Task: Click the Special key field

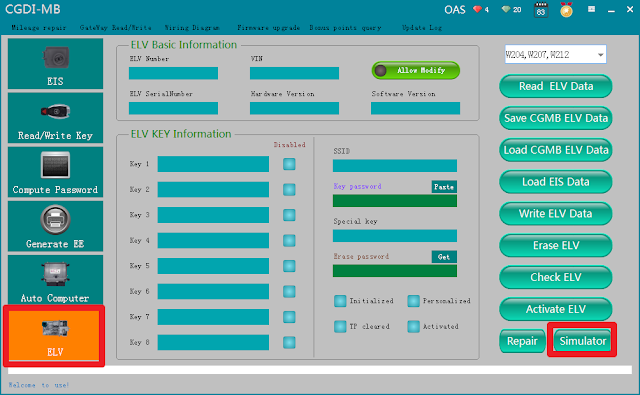Action: point(395,236)
